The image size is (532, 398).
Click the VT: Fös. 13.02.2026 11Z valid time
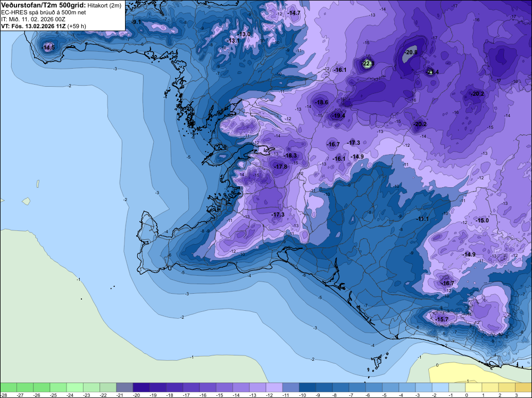tap(33, 26)
